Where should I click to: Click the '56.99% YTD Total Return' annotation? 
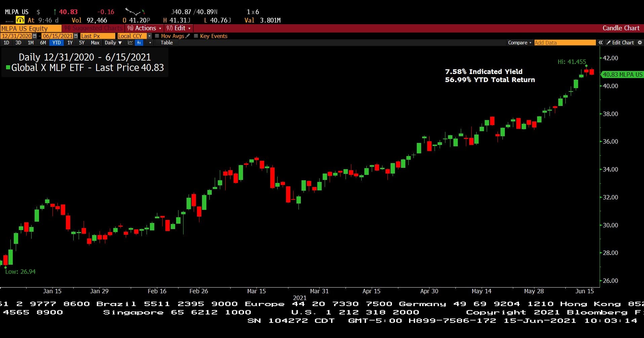point(490,80)
